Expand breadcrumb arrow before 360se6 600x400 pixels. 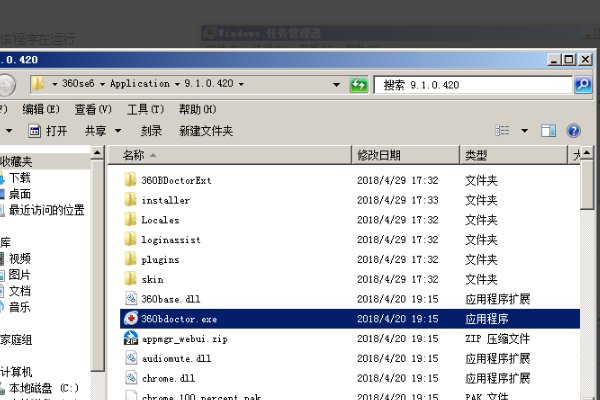point(54,84)
